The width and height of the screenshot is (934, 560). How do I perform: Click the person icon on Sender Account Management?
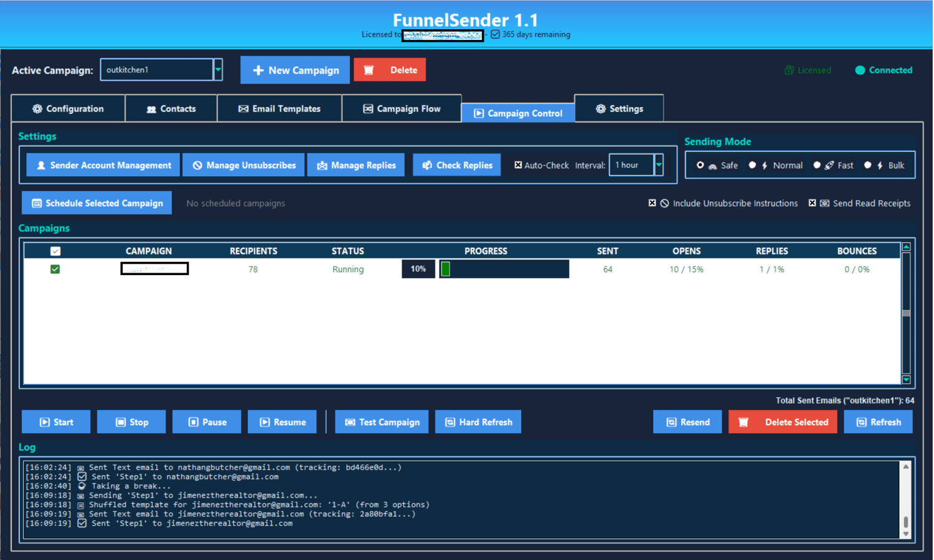click(41, 166)
